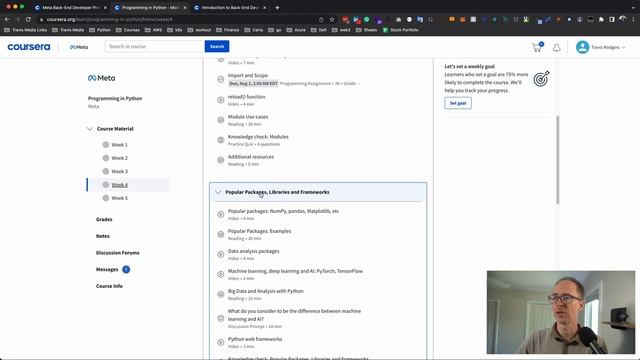Open the Azure bookmark folder
The image size is (640, 360).
pos(296,30)
